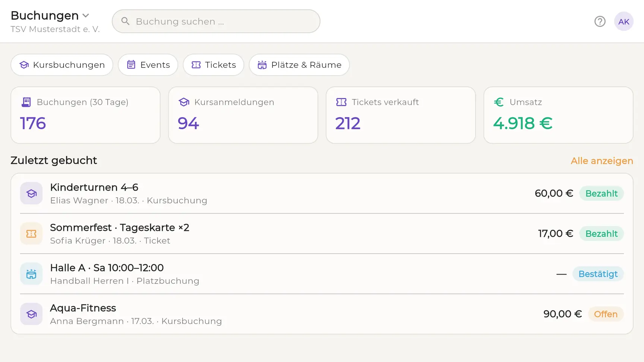Click the course icon beside Kinderturnen 4–6
This screenshot has width=644, height=362.
31,193
